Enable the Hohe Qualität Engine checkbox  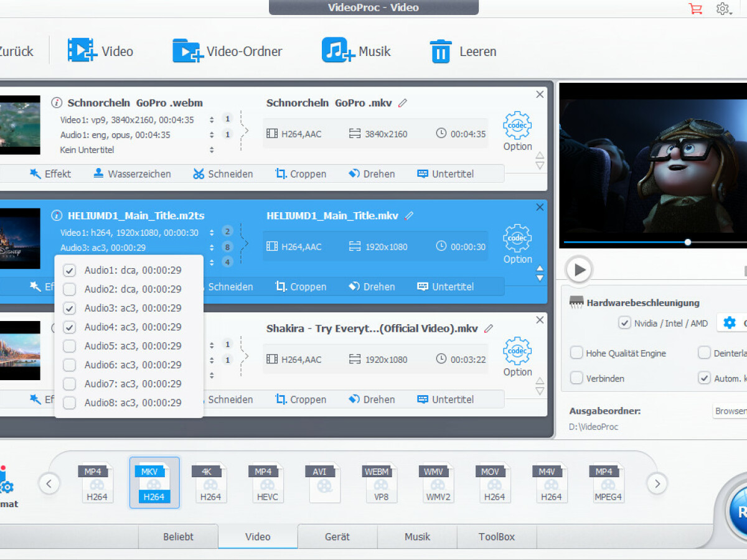pyautogui.click(x=576, y=353)
